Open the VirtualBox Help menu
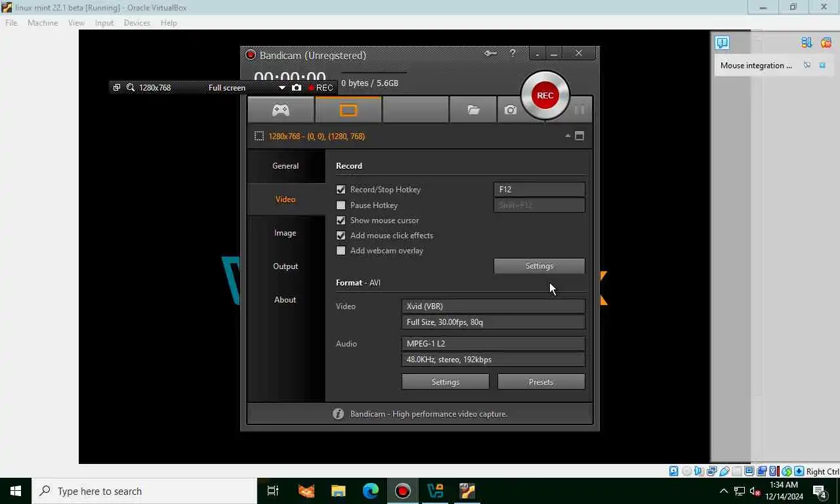 tap(169, 23)
